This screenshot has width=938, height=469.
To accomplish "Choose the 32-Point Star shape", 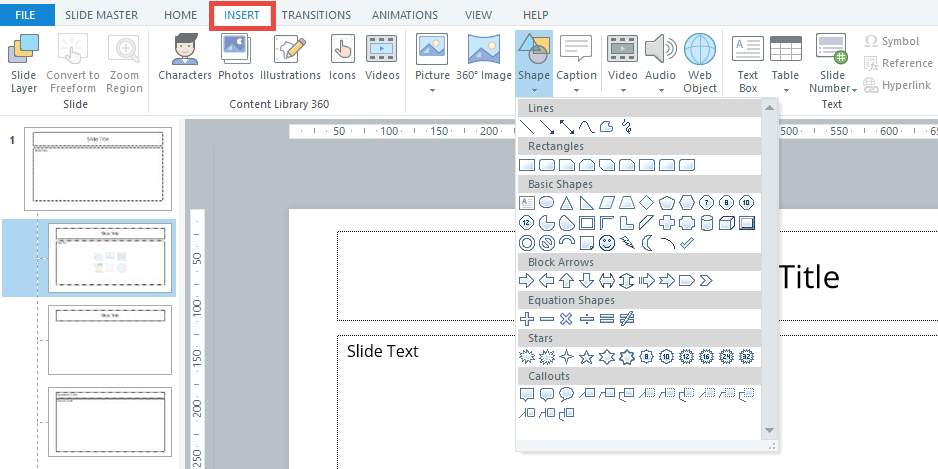I will click(746, 357).
